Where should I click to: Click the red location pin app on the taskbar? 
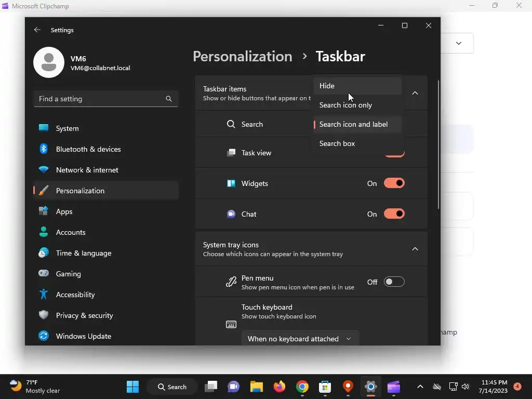[348, 387]
